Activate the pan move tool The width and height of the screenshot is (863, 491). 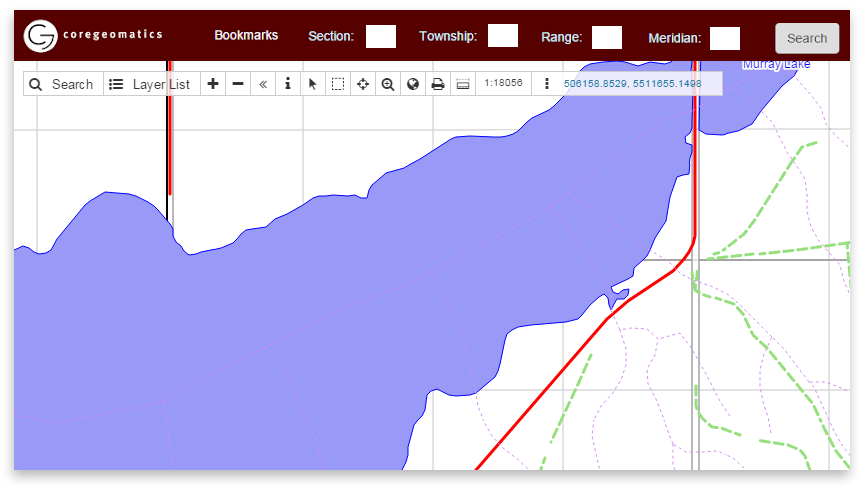point(363,84)
